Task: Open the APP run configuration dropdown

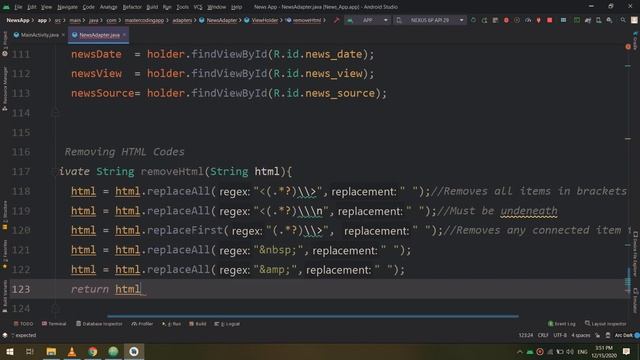Action: pos(368,20)
